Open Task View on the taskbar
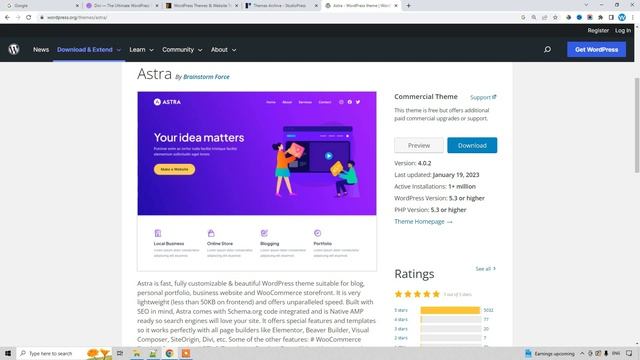Screen dimensions: 640x360 tap(120, 353)
